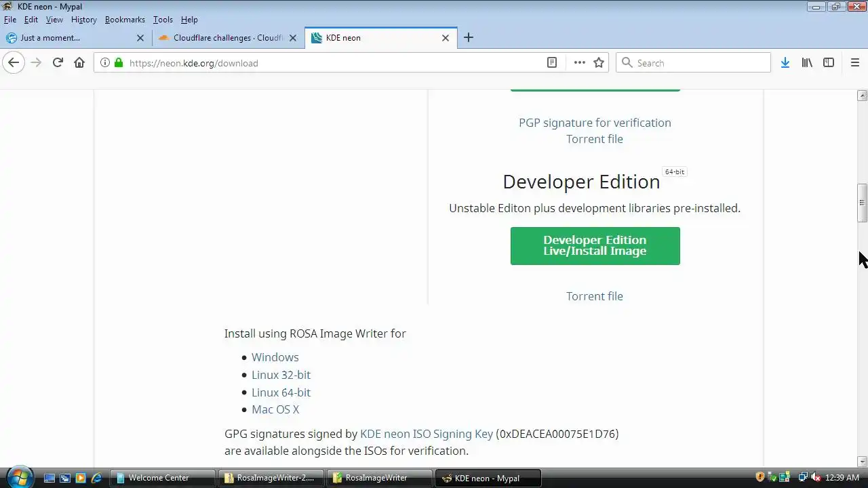Open the muted volume tray icon
The image size is (868, 488).
click(815, 478)
